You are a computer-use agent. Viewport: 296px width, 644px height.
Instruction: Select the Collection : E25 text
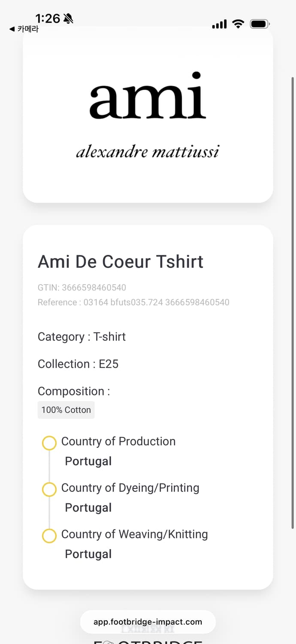point(78,364)
